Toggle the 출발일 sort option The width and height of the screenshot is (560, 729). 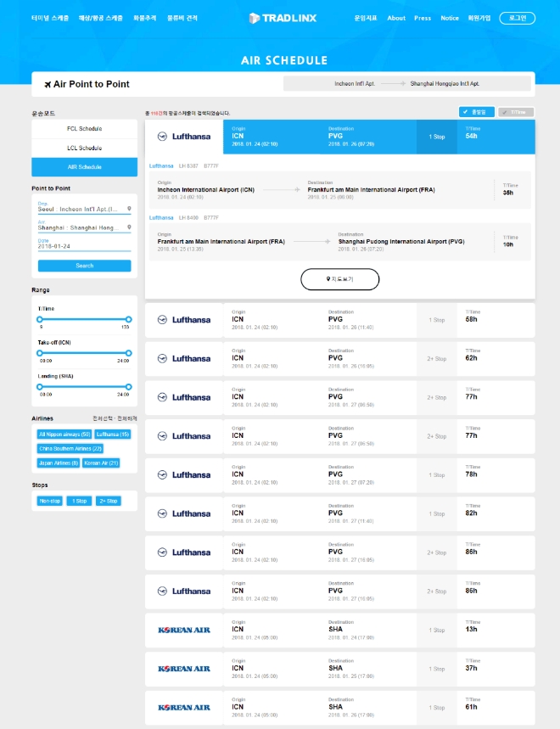coord(476,112)
